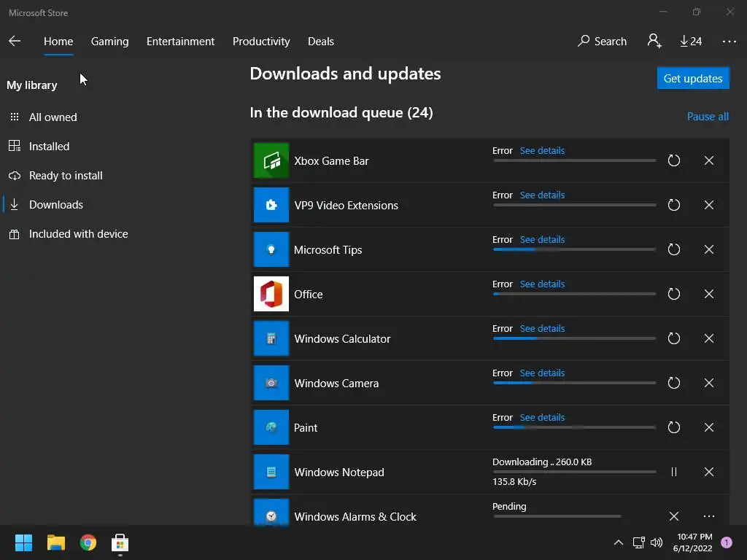Click the Windows Notepad download progress bar
The height and width of the screenshot is (560, 747).
pyautogui.click(x=574, y=472)
